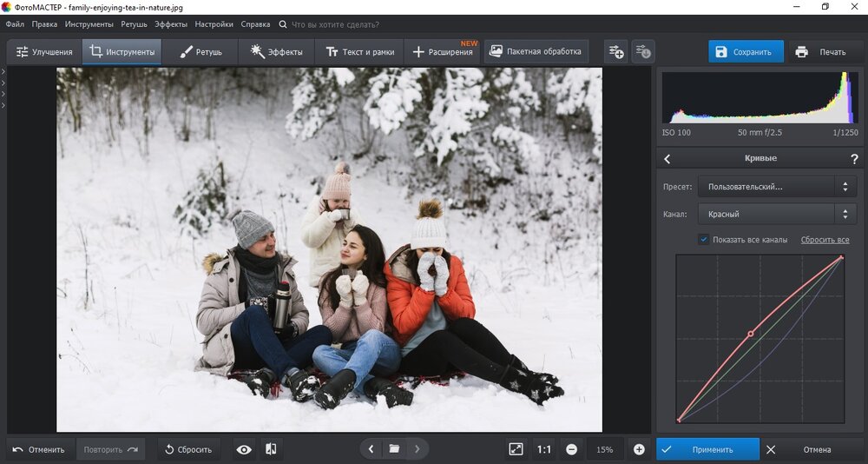Screen dimensions: 868x464
Task: Go back using arrow beside Кривые title
Action: tap(667, 159)
